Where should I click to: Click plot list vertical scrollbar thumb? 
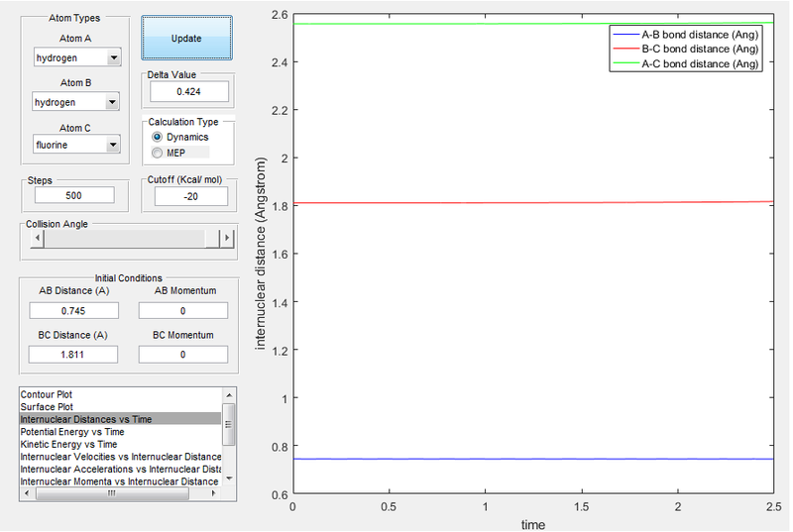point(229,424)
